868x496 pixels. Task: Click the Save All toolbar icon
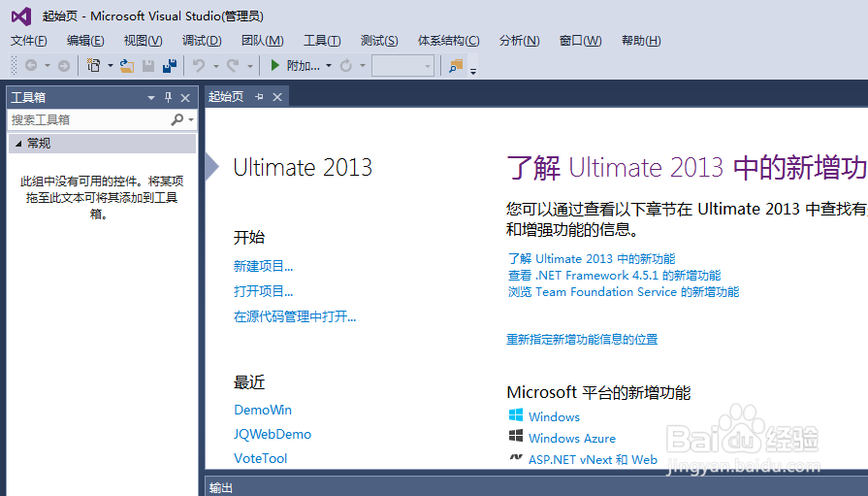(x=170, y=65)
